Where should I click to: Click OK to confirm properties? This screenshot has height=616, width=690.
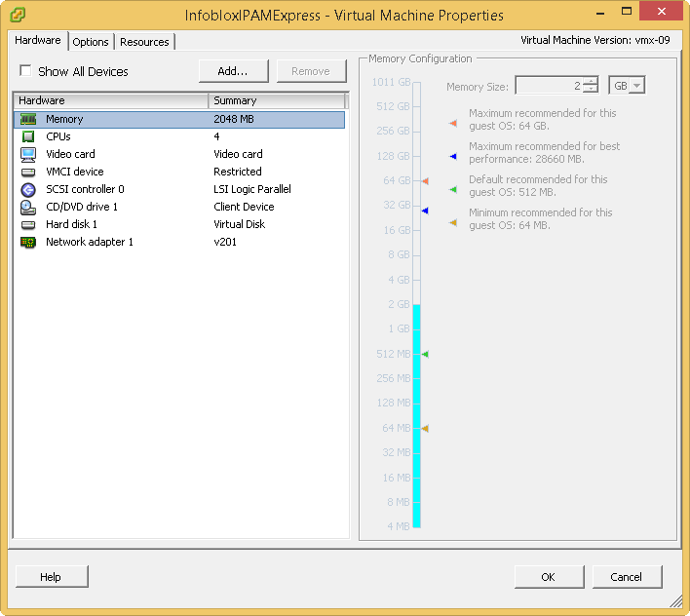[x=550, y=577]
